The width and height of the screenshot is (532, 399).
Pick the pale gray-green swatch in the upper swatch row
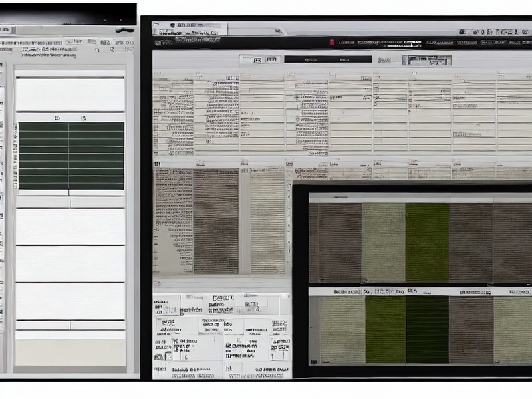[x=384, y=243]
